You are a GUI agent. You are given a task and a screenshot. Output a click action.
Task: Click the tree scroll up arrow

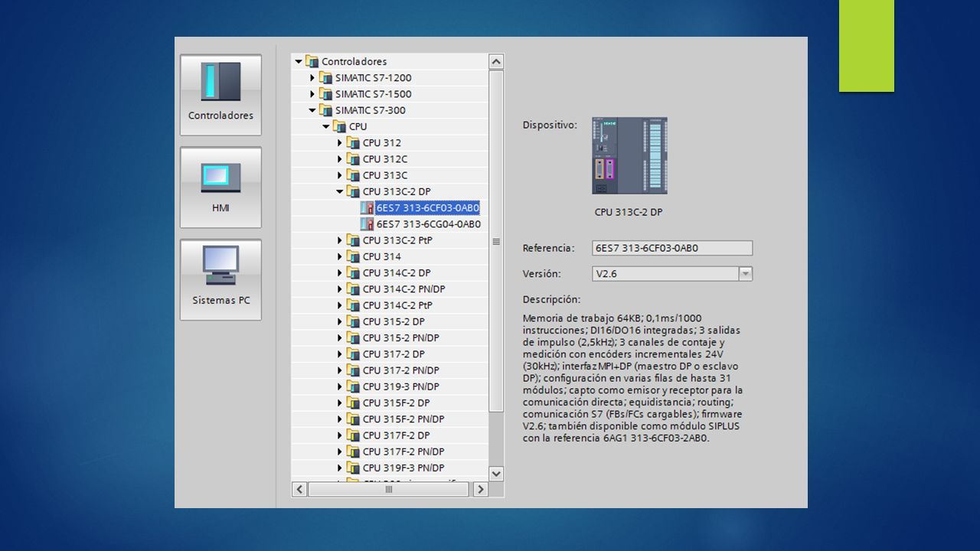pyautogui.click(x=496, y=61)
